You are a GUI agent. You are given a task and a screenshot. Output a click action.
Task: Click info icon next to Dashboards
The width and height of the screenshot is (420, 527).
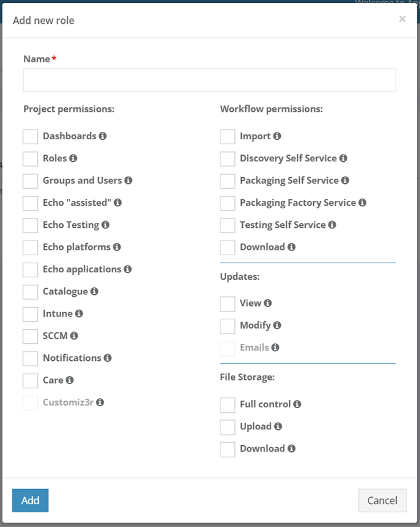pyautogui.click(x=103, y=136)
